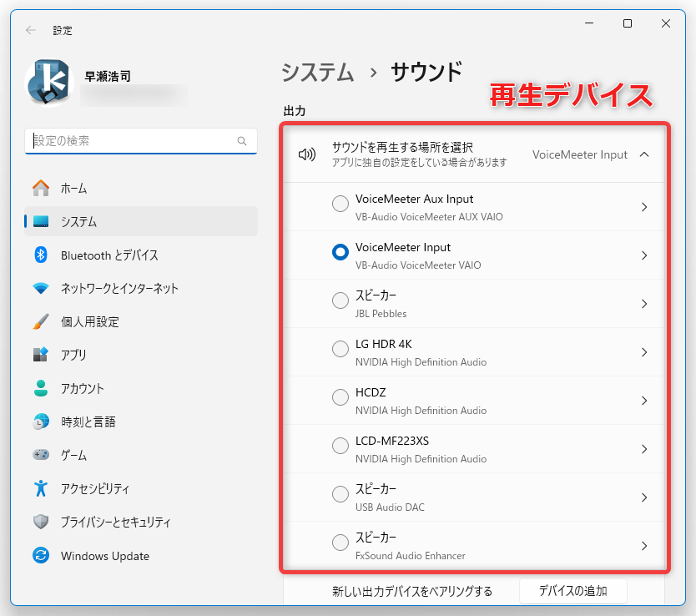This screenshot has width=696, height=616.
Task: Go to 個人用設定 page
Action: point(141,321)
